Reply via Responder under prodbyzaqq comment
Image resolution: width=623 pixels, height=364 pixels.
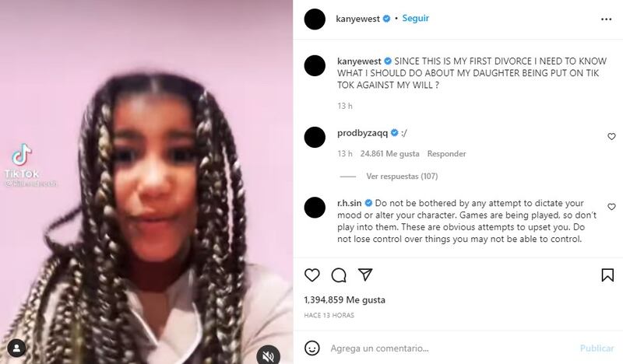pyautogui.click(x=446, y=154)
